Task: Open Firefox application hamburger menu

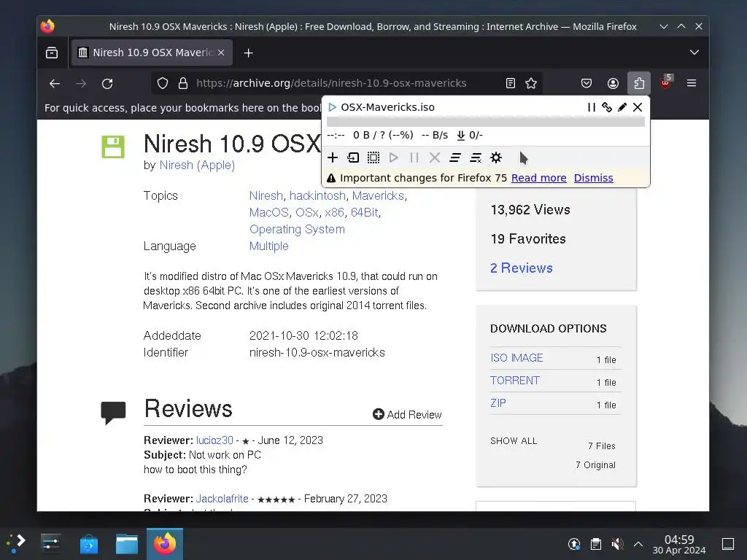Action: pos(692,83)
